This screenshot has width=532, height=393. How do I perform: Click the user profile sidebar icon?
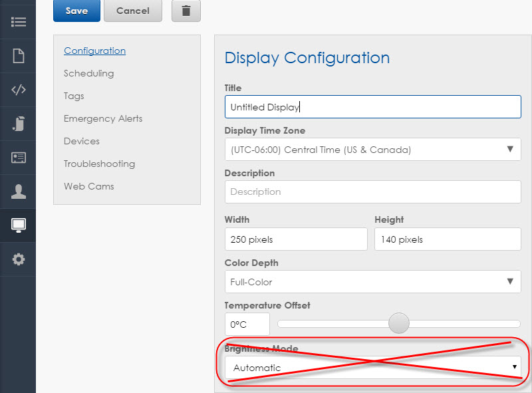coord(18,192)
